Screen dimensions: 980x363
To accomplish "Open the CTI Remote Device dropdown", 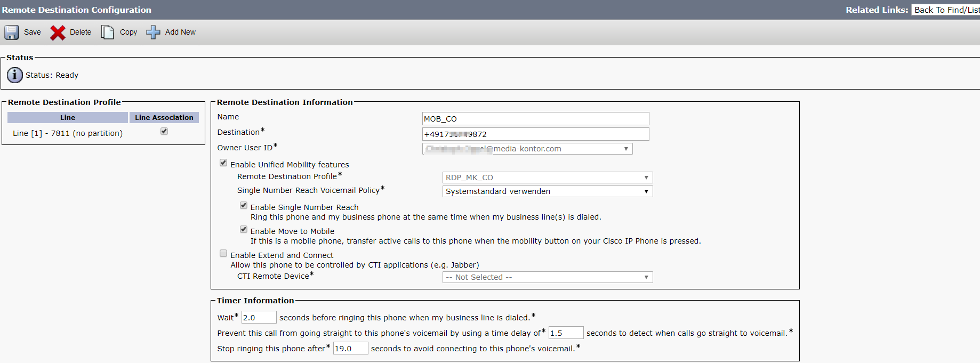I will (645, 277).
